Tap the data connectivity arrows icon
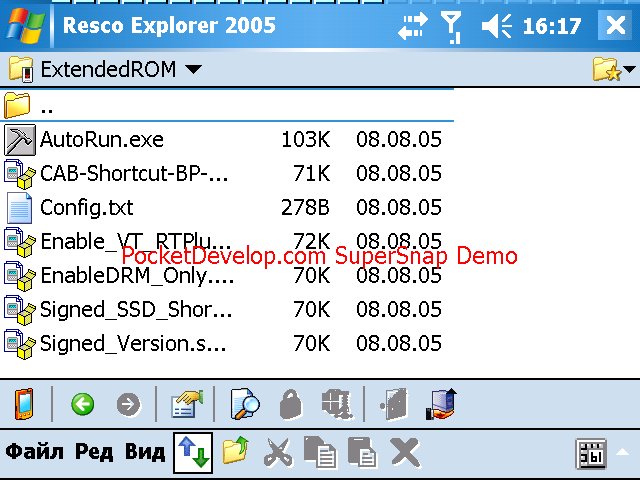The height and width of the screenshot is (480, 640). 413,26
